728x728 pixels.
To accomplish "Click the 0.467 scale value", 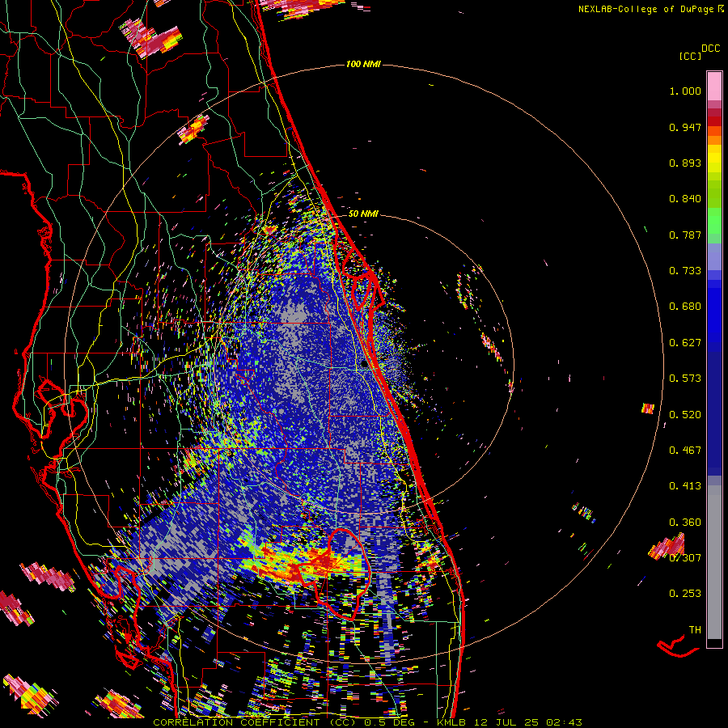I will [x=685, y=451].
